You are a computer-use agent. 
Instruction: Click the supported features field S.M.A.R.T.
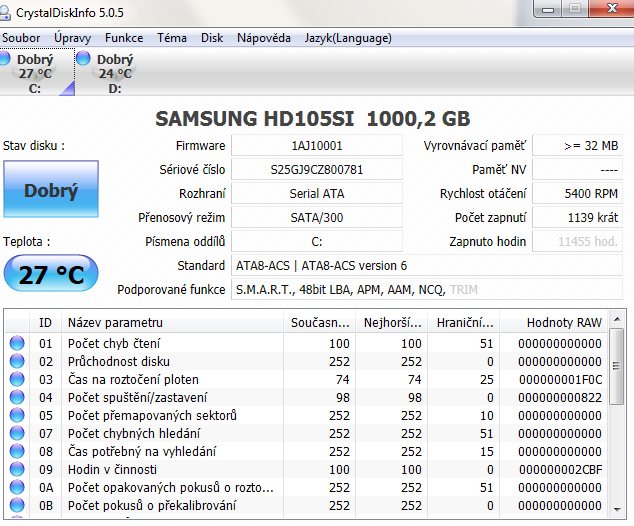(x=427, y=289)
